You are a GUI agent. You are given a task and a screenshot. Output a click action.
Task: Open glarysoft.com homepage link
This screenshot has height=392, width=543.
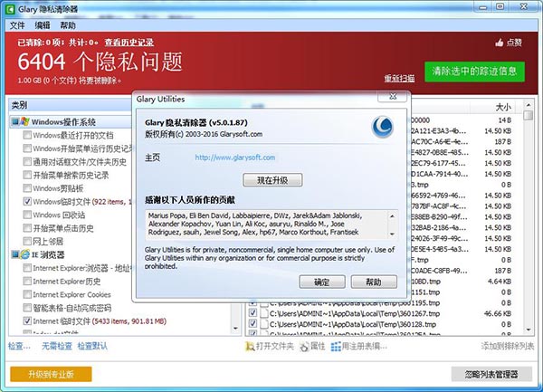coord(235,158)
